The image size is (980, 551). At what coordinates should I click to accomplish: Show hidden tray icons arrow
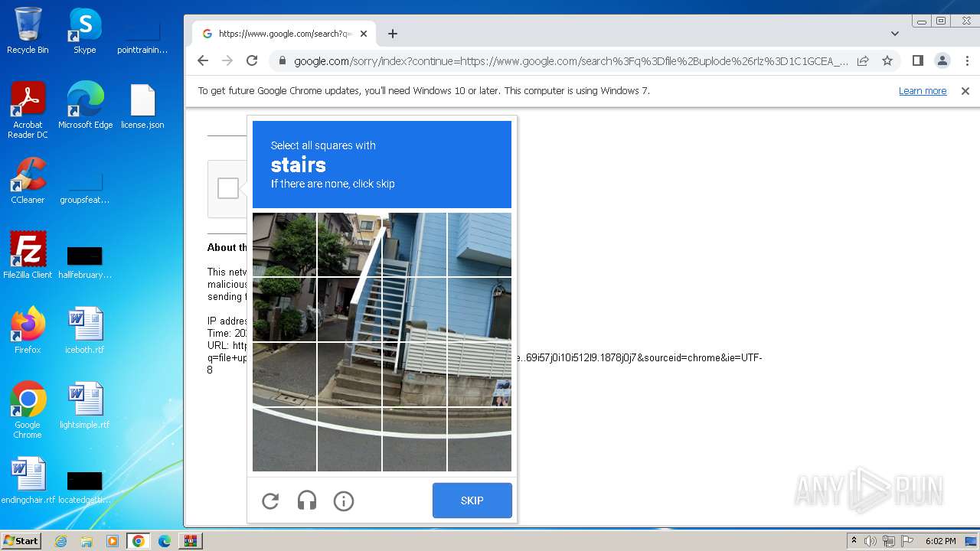coord(854,541)
